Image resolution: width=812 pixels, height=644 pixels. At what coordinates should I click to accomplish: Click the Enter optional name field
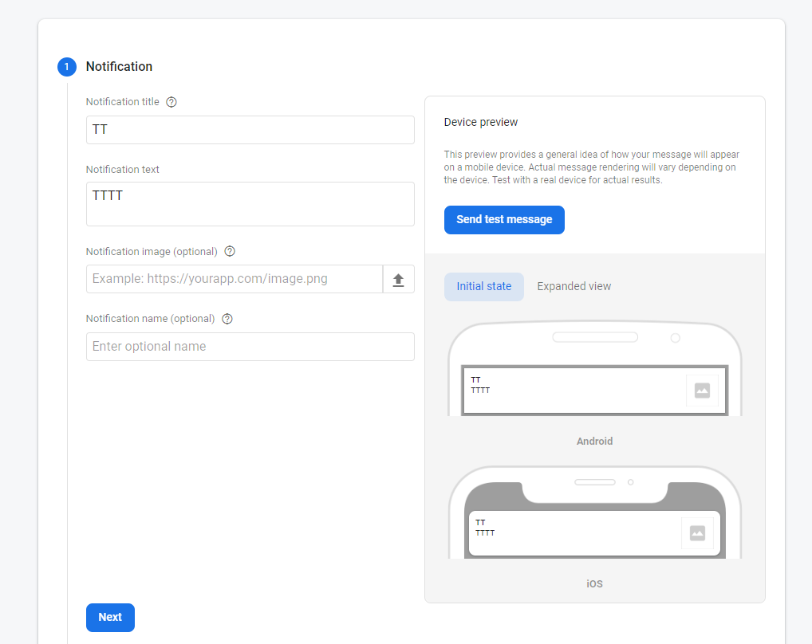coord(250,346)
